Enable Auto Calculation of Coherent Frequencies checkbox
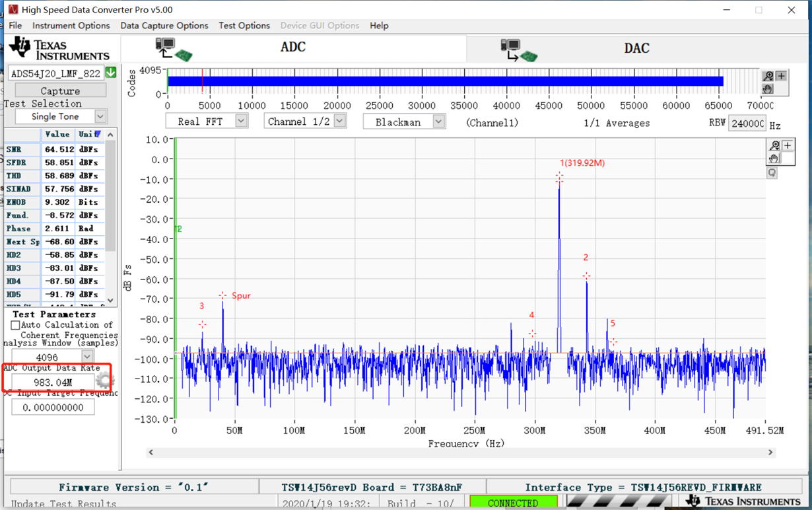Screen dimensions: 812x510 [15, 325]
